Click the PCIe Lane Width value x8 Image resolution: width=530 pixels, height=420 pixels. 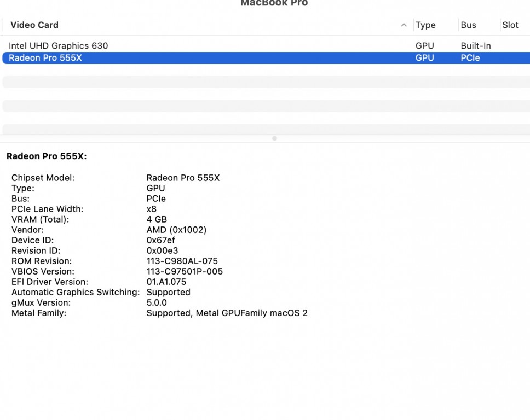click(152, 209)
